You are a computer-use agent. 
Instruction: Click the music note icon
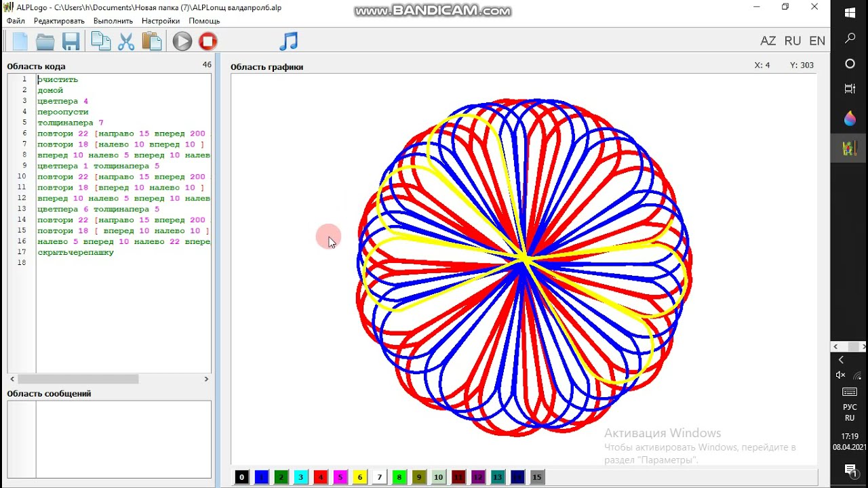(289, 41)
